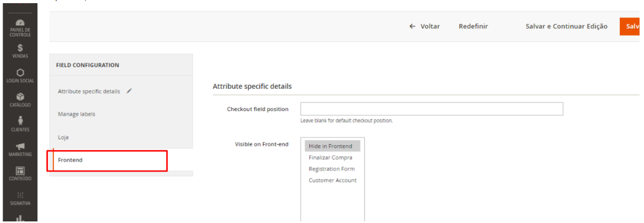Switch to the Attribute specific details tab
This screenshot has height=223, width=644.
(89, 92)
